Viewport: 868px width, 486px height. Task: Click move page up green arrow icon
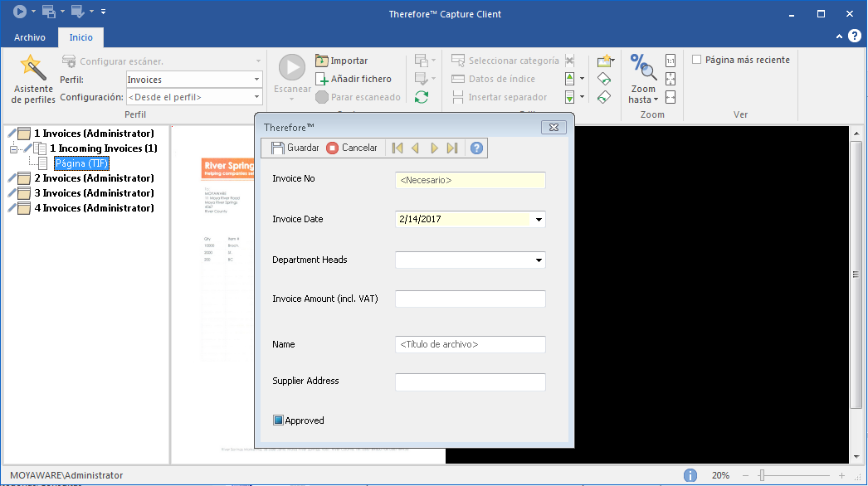(x=569, y=79)
